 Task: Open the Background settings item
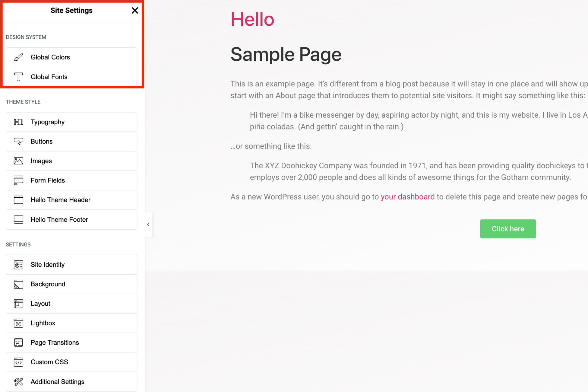[71, 284]
